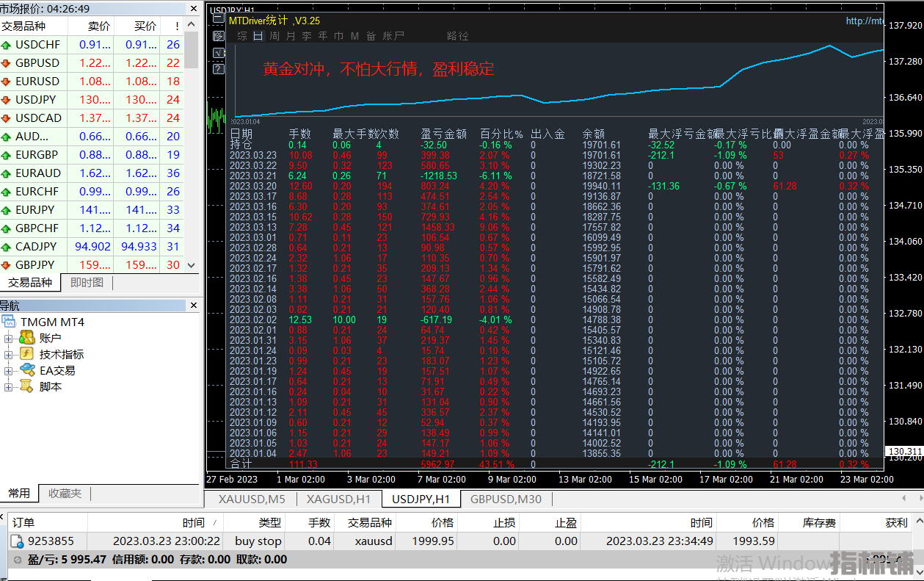Click the down arrow icon beside USDCAD

(7, 118)
